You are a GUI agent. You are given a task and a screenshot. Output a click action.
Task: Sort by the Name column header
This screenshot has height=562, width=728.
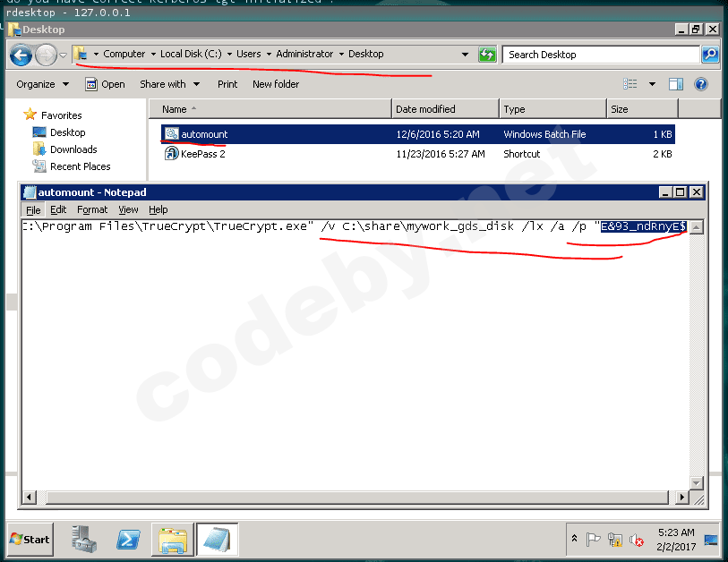(x=270, y=109)
